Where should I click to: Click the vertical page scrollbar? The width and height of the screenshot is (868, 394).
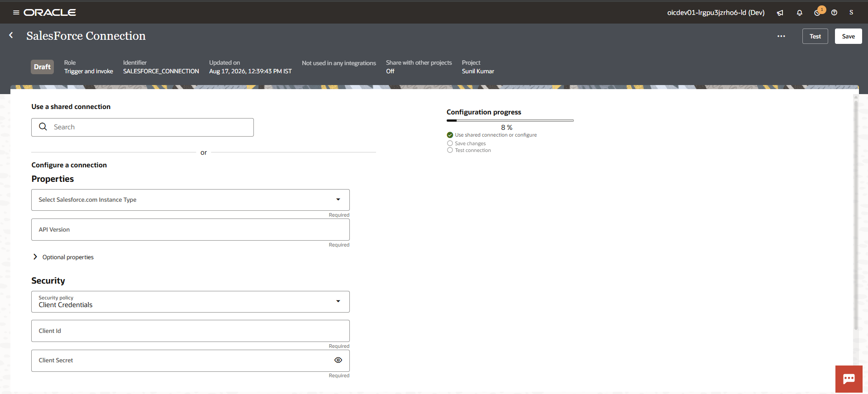pyautogui.click(x=855, y=215)
